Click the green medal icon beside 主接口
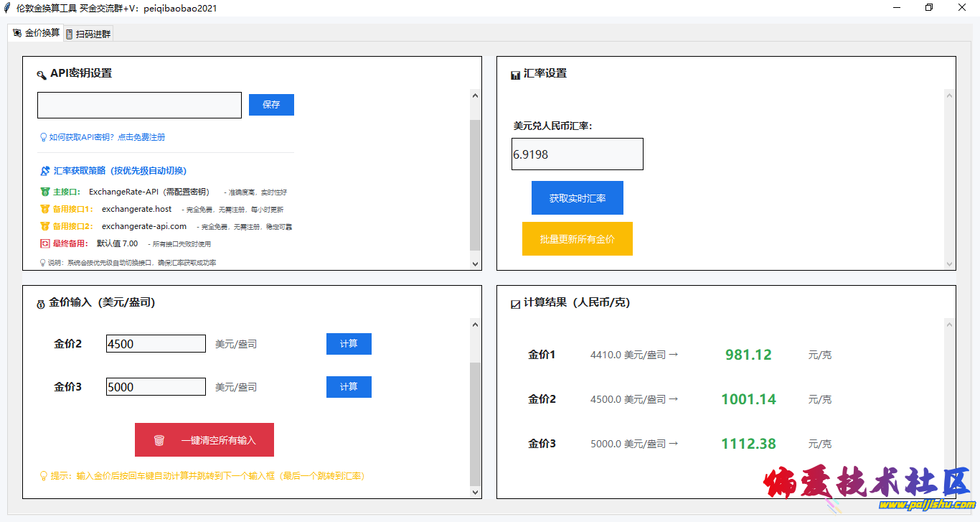980x522 pixels. (45, 192)
